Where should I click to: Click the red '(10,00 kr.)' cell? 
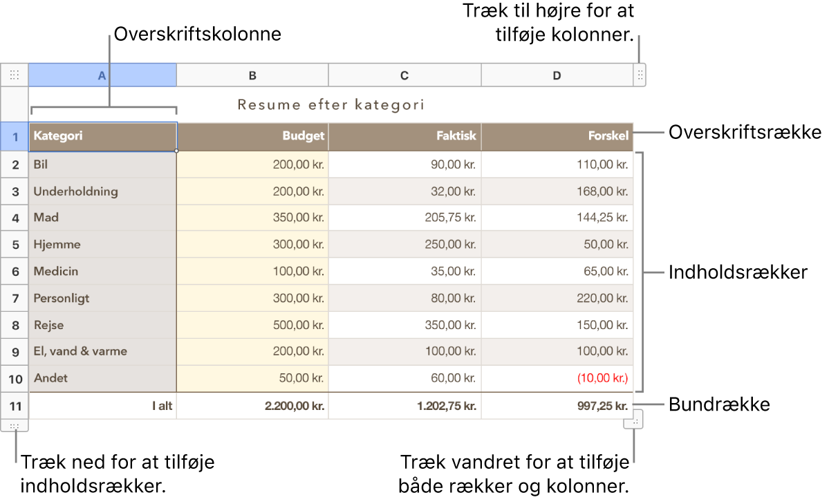tap(557, 378)
